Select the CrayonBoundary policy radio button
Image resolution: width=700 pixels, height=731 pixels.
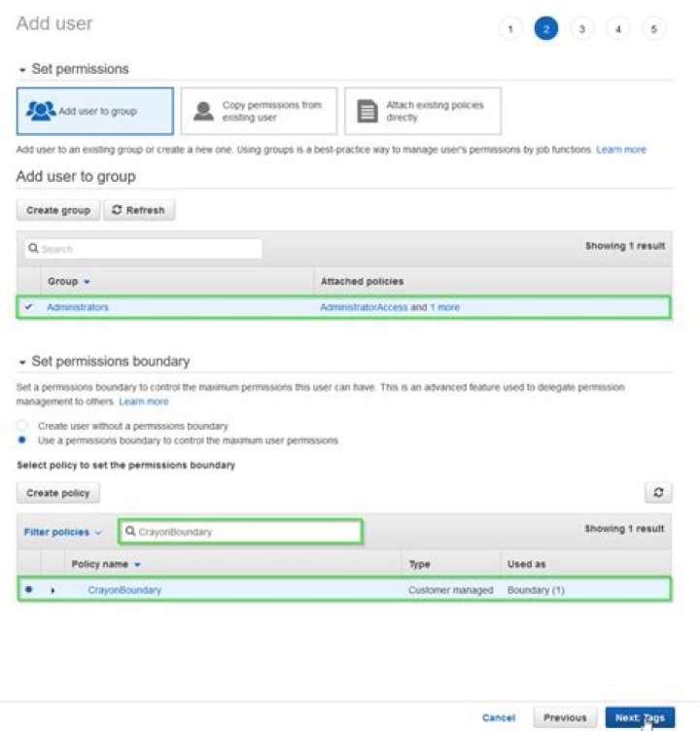click(28, 589)
